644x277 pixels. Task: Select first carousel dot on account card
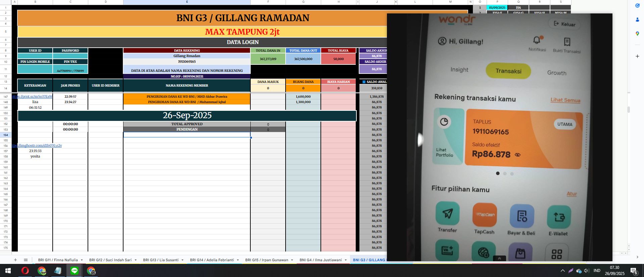498,173
